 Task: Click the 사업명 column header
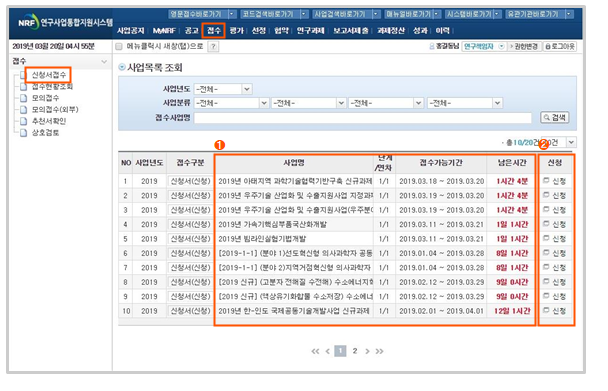[x=294, y=163]
